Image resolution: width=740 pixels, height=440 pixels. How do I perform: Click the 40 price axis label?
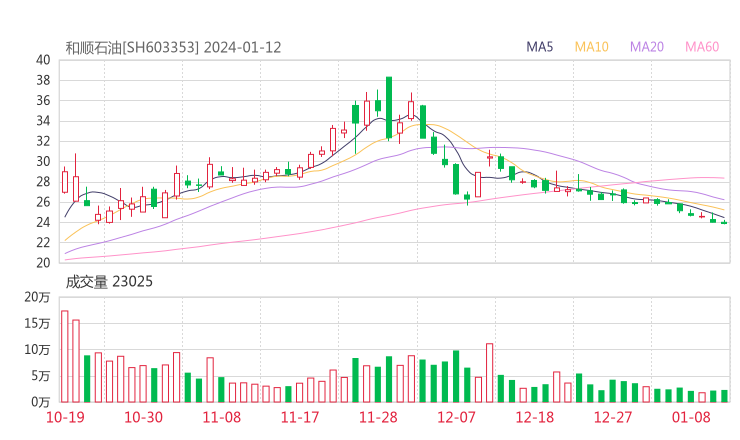click(43, 60)
